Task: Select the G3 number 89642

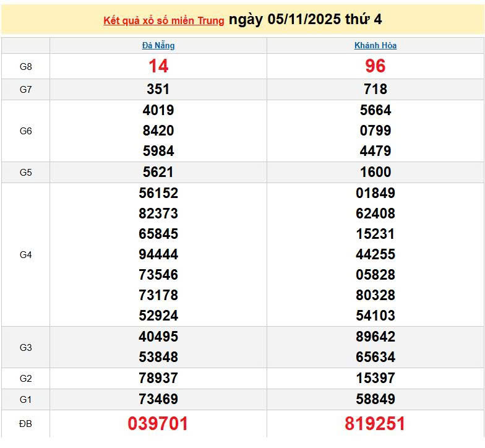Action: [376, 337]
